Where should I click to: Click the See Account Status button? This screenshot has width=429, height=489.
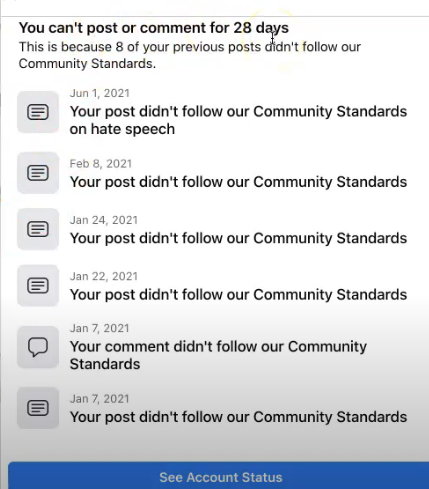(219, 476)
